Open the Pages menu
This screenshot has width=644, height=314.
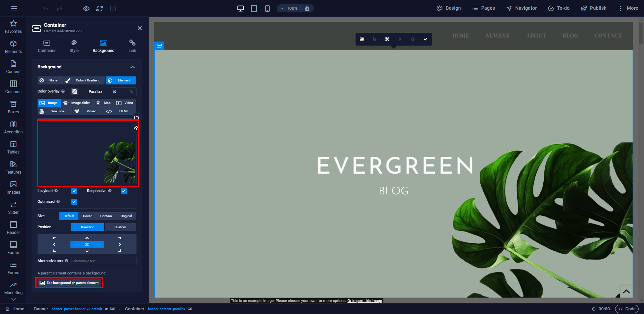tap(483, 8)
